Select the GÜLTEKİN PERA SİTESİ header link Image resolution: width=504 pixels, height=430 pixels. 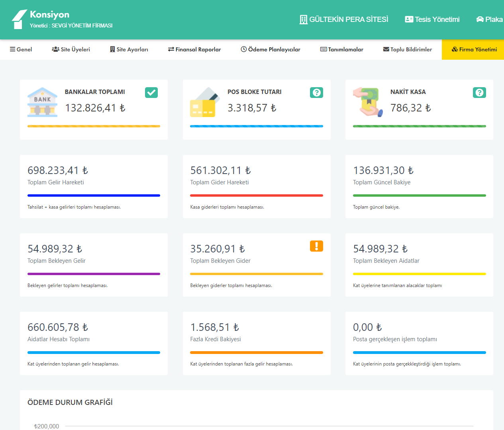tap(344, 19)
